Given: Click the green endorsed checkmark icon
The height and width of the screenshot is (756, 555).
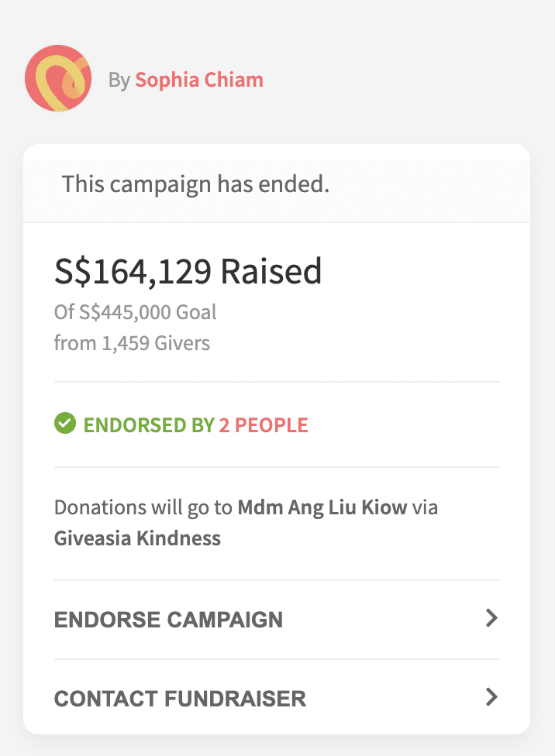Looking at the screenshot, I should click(x=65, y=424).
